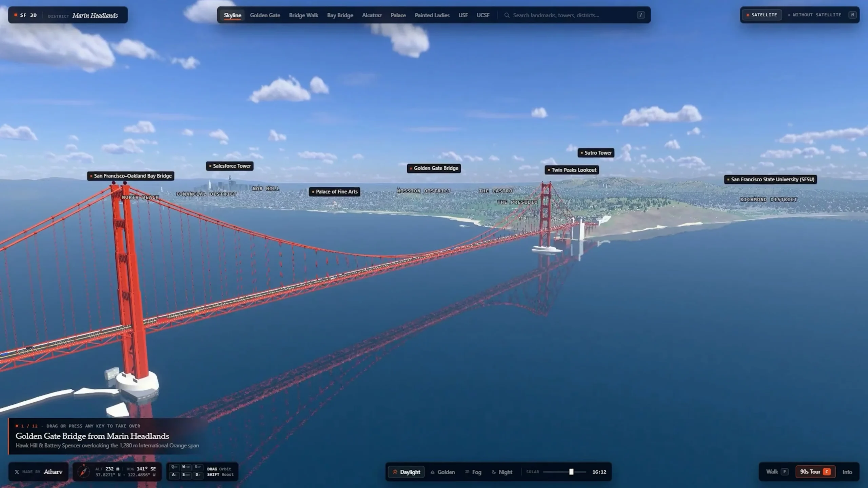This screenshot has width=868, height=488.
Task: Jump to the Bridge Walk viewpoint
Action: [x=303, y=15]
